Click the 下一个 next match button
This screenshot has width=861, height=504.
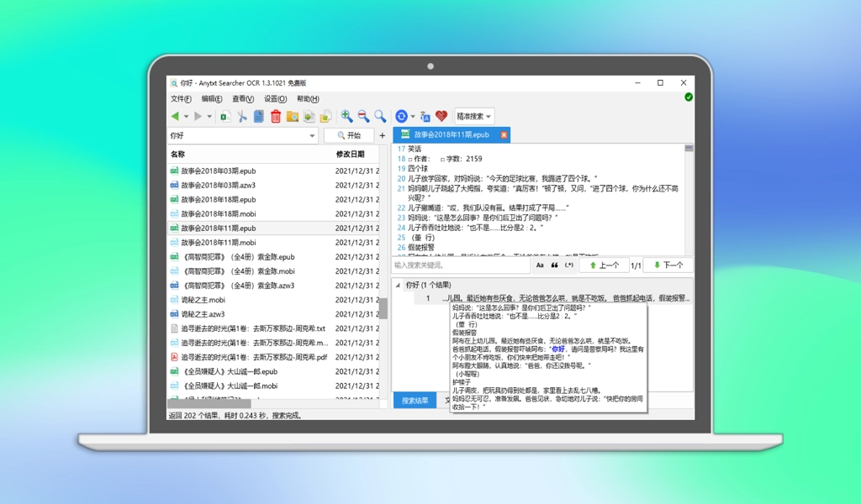(668, 265)
